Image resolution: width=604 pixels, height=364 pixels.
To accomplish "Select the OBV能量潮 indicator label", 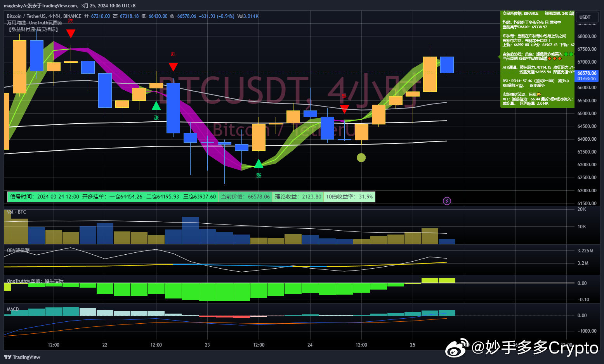I will [18, 250].
